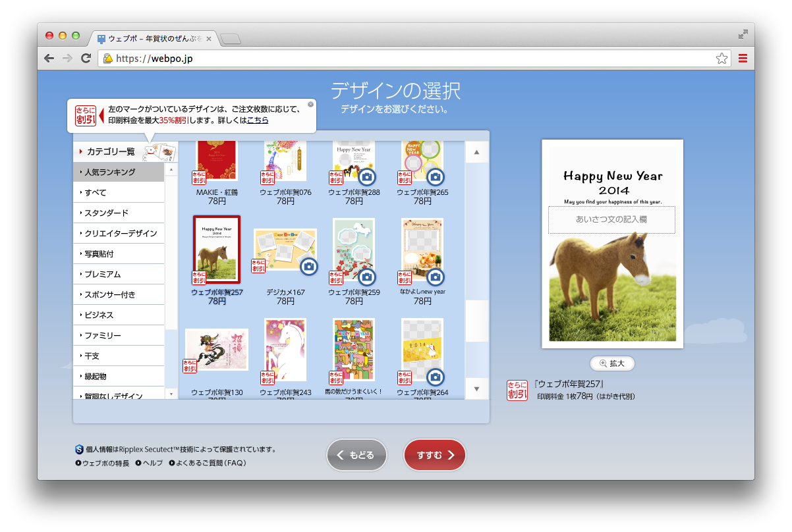This screenshot has height=532, width=792.
Task: Click camera icon on ウェブポ年賀264
Action: click(435, 377)
